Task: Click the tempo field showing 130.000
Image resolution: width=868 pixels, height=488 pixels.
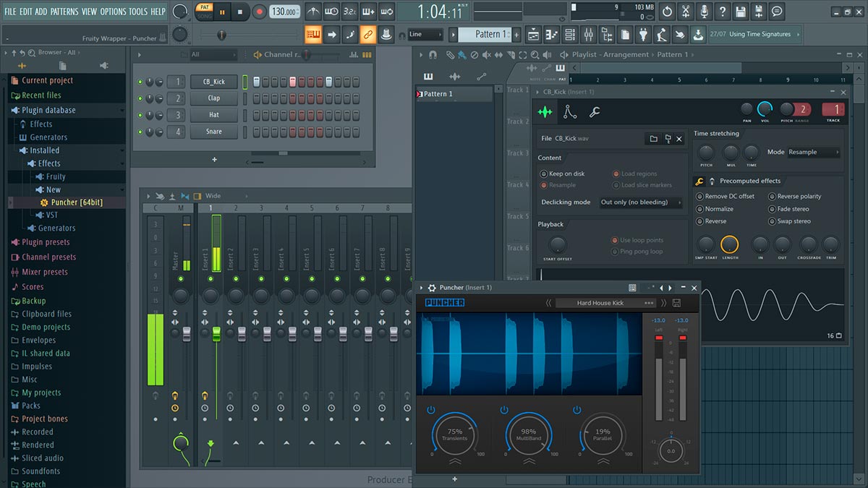Action: click(285, 12)
